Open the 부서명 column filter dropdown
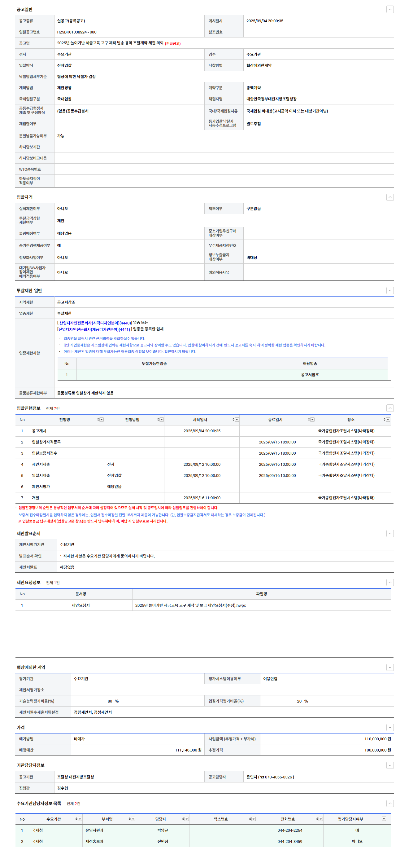The width and height of the screenshot is (400, 868). (133, 819)
